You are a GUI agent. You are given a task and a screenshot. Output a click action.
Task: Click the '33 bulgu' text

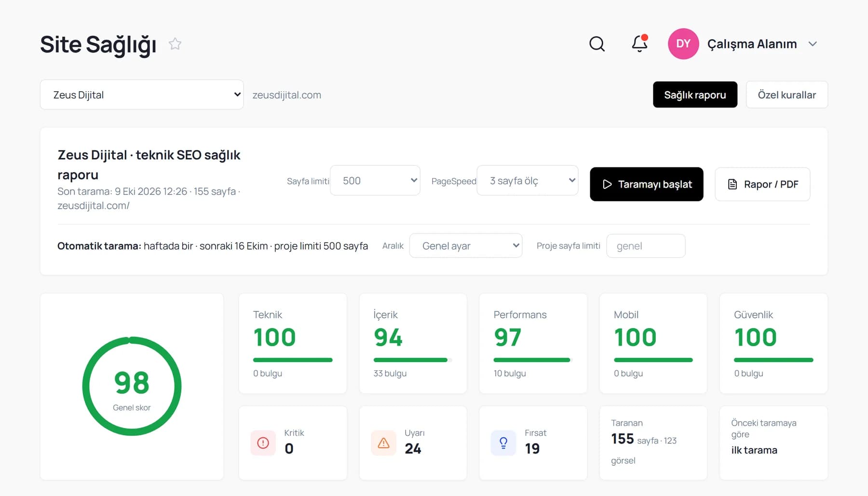[390, 374]
